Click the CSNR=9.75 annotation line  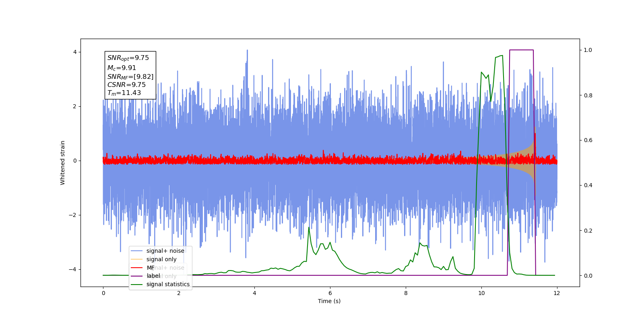click(x=126, y=85)
